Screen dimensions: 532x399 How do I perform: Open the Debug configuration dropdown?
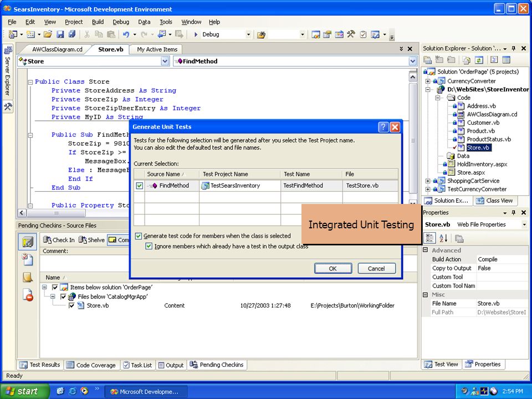tap(248, 34)
